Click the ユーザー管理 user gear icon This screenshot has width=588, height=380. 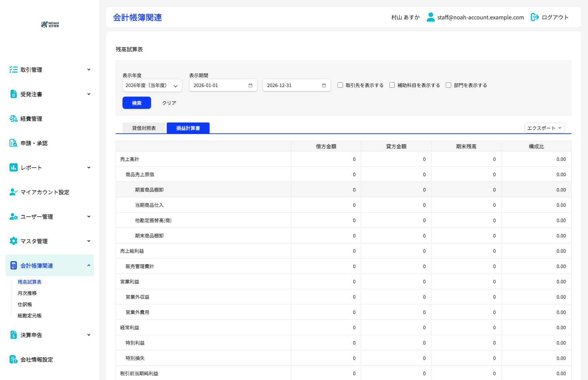14,216
